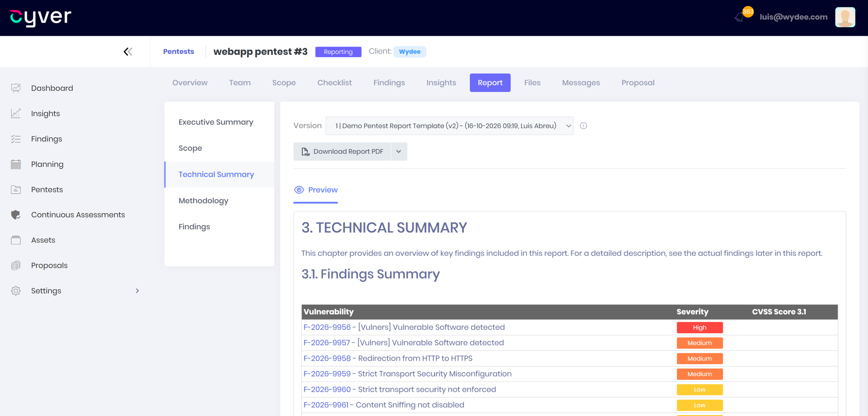Select Scope in report sections list

click(190, 148)
